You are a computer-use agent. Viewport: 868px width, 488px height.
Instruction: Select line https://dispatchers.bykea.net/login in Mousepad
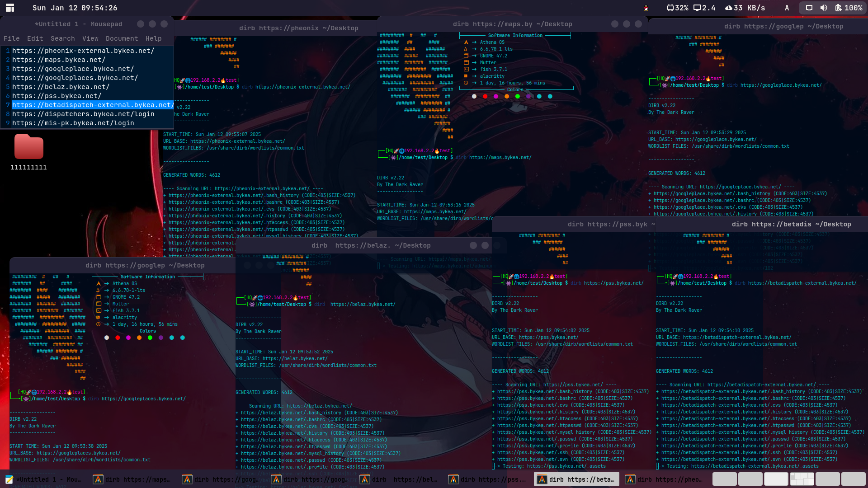(x=83, y=114)
